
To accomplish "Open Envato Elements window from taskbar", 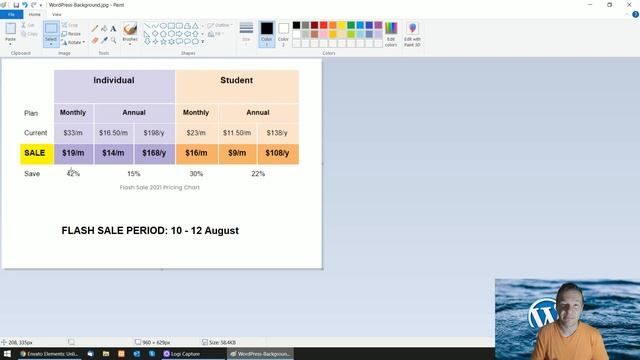I will 49,354.
